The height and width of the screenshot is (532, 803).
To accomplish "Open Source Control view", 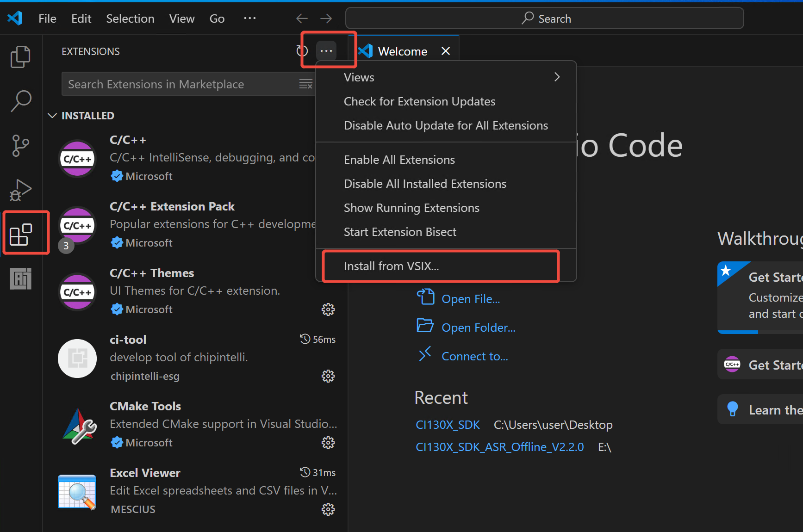I will pyautogui.click(x=20, y=145).
